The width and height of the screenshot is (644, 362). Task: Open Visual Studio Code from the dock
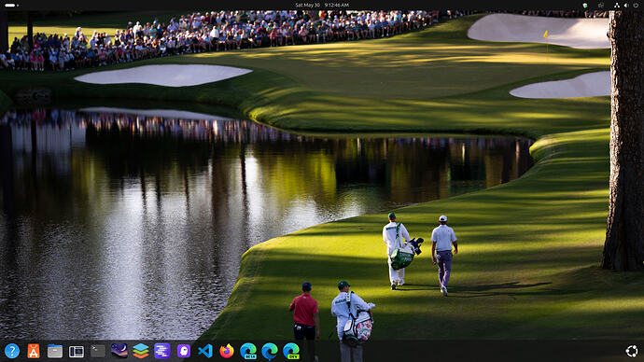pos(205,351)
